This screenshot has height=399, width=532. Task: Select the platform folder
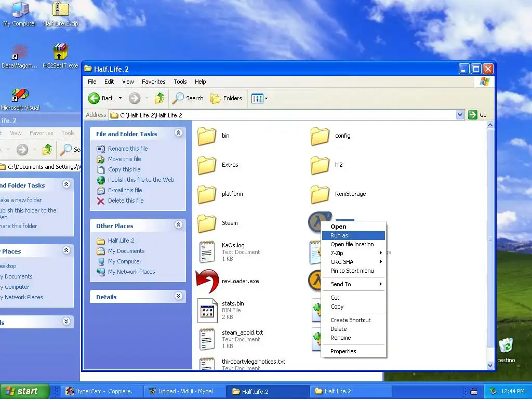tap(220, 194)
